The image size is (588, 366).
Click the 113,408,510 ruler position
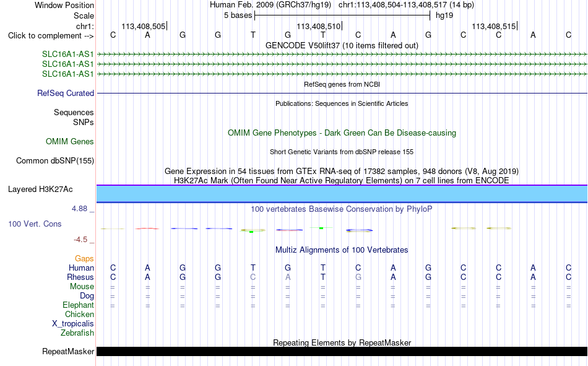[318, 26]
